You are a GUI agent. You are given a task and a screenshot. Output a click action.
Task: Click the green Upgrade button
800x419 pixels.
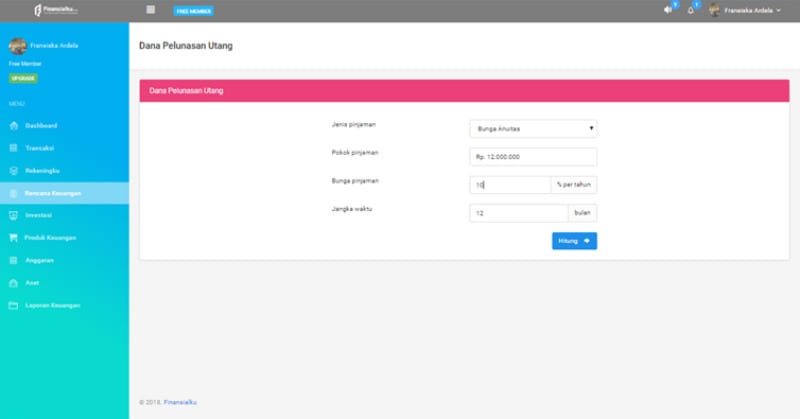pos(23,78)
